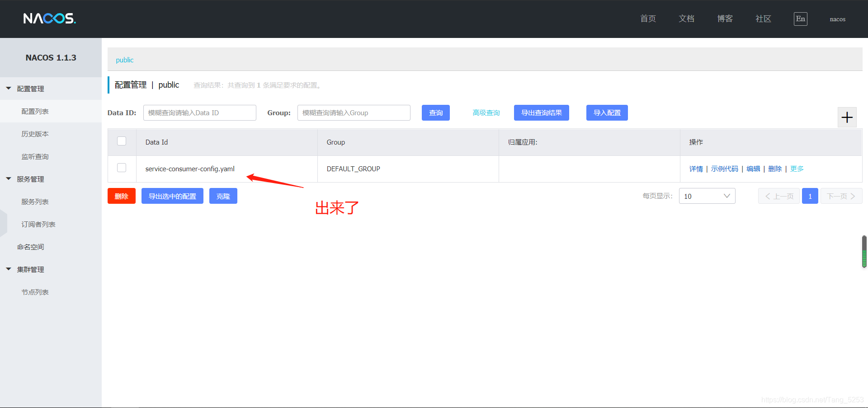The image size is (868, 408).
Task: Check the service-consumer-config.yaml row checkbox
Action: point(122,168)
